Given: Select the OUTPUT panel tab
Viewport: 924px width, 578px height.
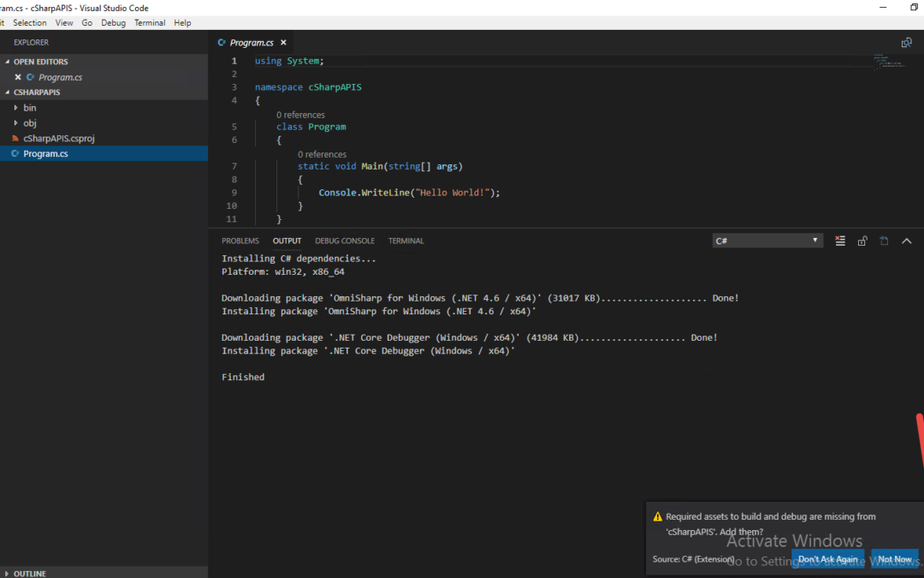Looking at the screenshot, I should 287,241.
